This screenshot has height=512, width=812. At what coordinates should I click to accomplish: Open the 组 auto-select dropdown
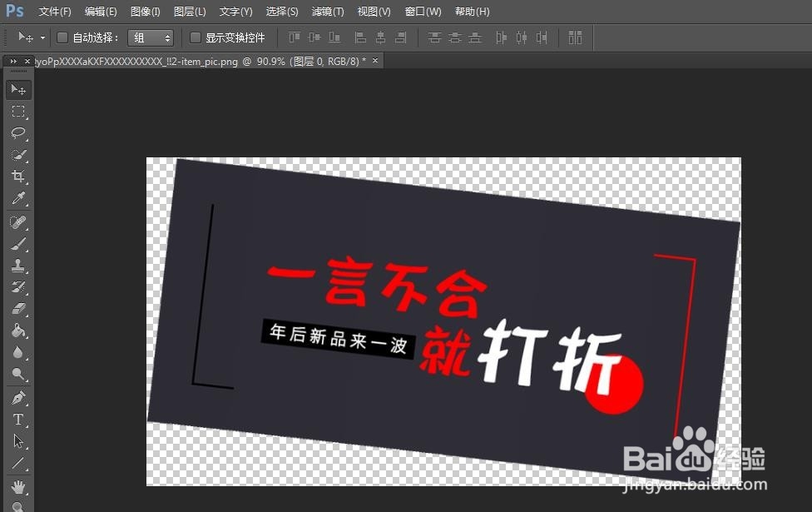(x=151, y=37)
